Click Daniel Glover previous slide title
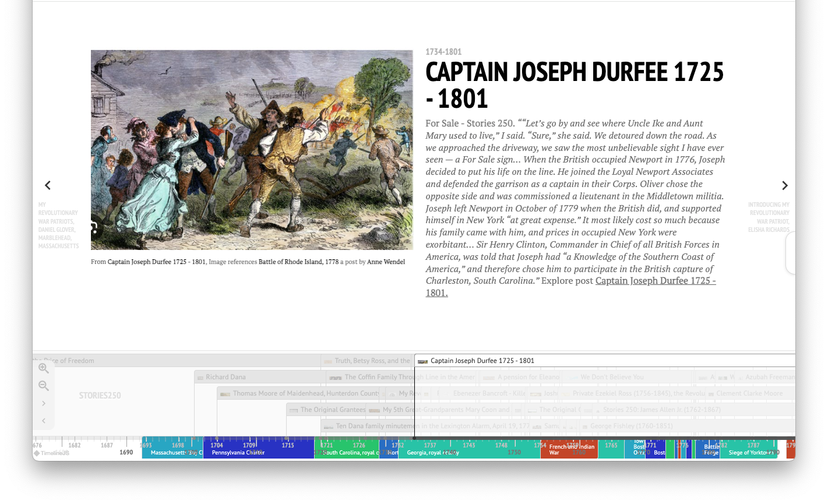 58,225
